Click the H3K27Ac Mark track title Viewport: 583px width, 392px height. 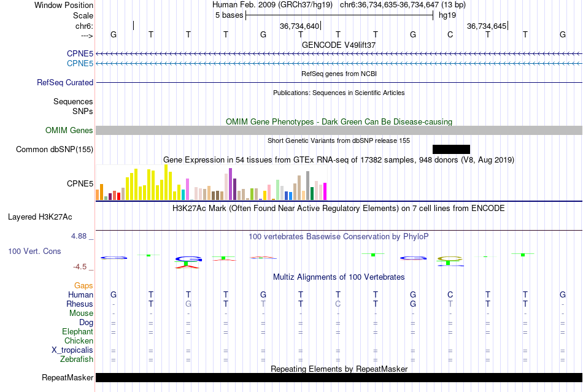339,208
